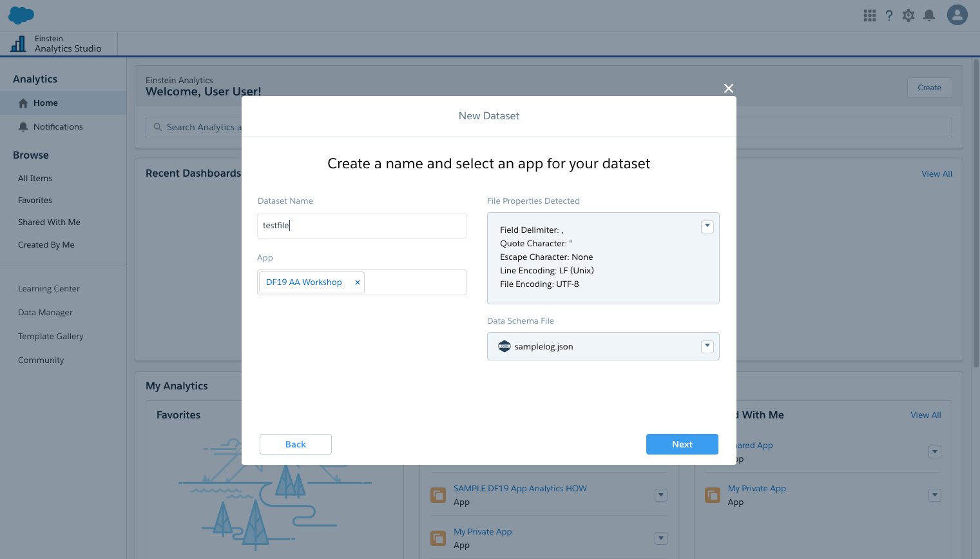Open Shared With Me in sidebar

click(49, 222)
